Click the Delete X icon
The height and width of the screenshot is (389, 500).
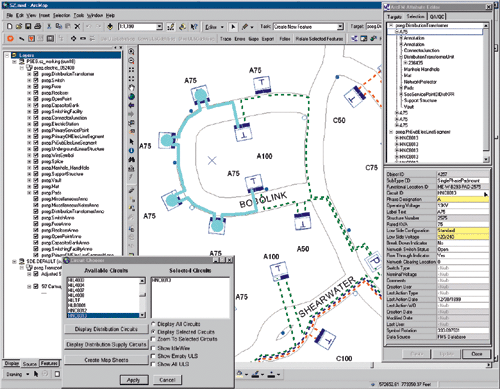tap(77, 26)
